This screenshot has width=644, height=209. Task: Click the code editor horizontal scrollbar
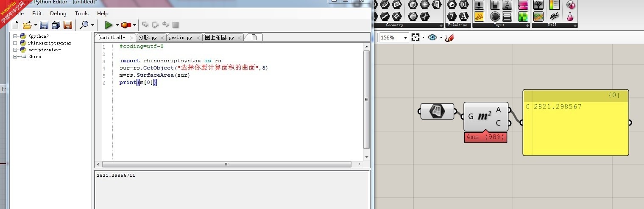pos(229,164)
